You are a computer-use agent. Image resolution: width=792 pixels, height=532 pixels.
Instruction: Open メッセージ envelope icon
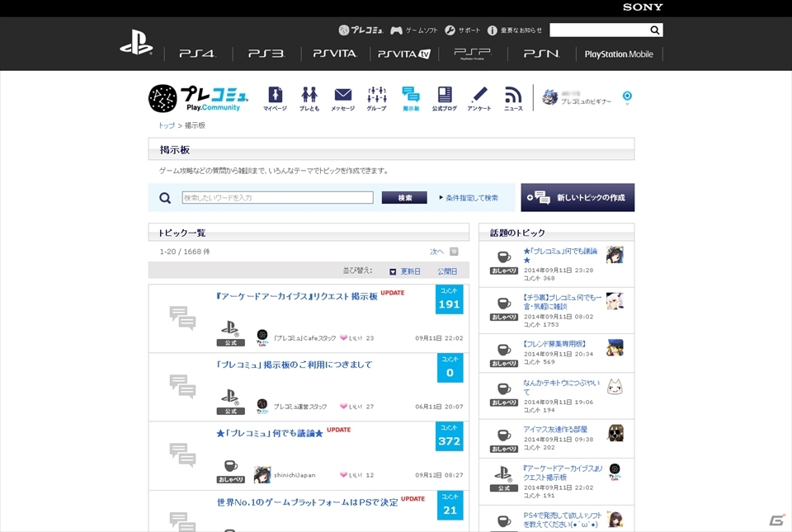tap(343, 98)
